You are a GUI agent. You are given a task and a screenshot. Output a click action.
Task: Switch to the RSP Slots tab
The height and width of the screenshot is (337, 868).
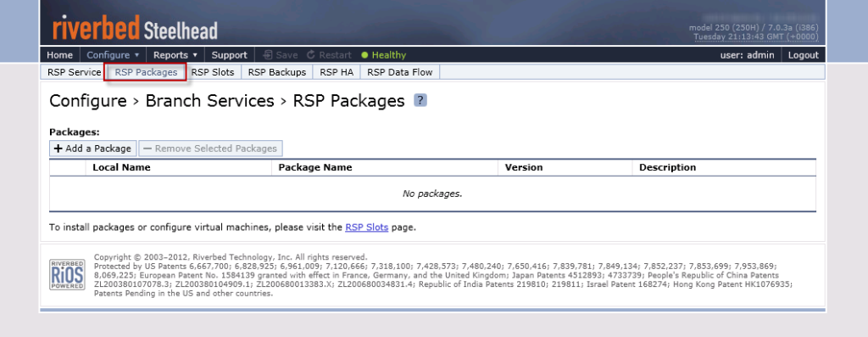click(213, 72)
